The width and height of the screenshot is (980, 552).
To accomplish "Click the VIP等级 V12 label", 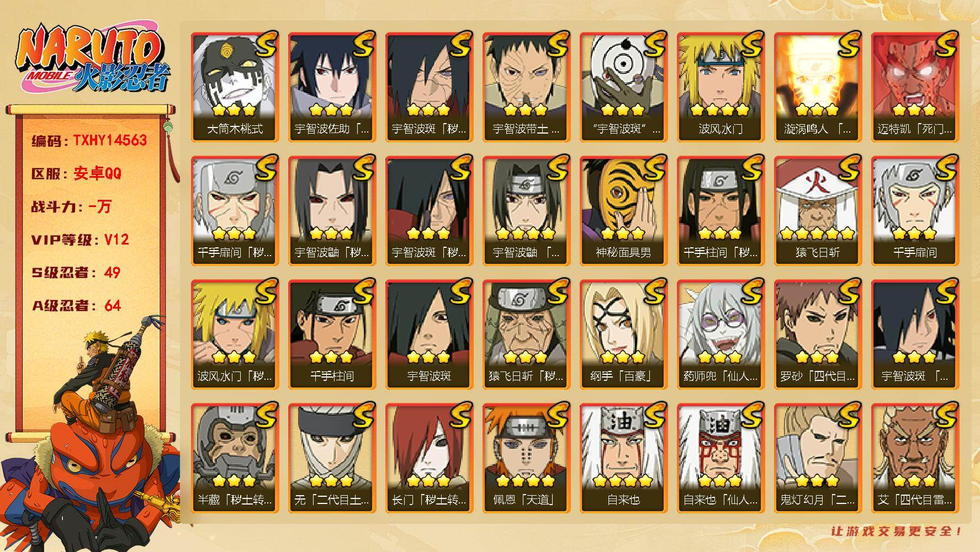I will coord(81,240).
